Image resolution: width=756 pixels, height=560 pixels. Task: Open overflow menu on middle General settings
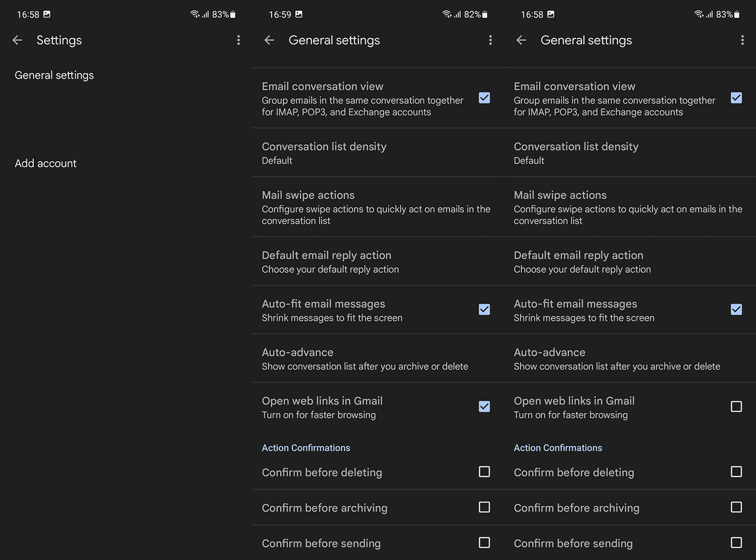[x=491, y=40]
